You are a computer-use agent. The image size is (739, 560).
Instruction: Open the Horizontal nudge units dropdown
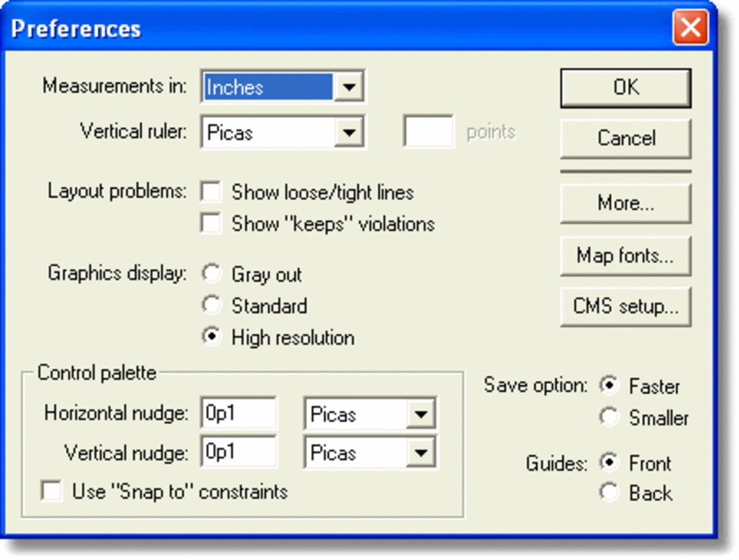pyautogui.click(x=424, y=413)
